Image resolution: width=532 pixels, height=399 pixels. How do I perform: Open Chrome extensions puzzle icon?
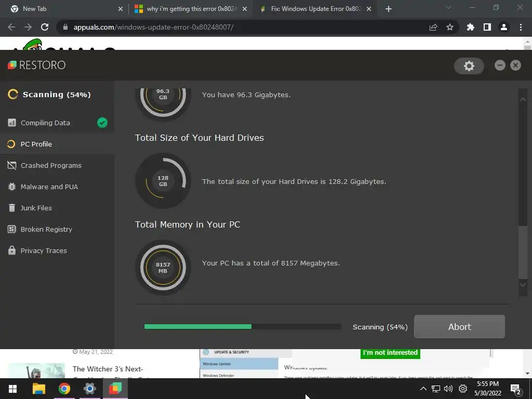click(x=471, y=27)
